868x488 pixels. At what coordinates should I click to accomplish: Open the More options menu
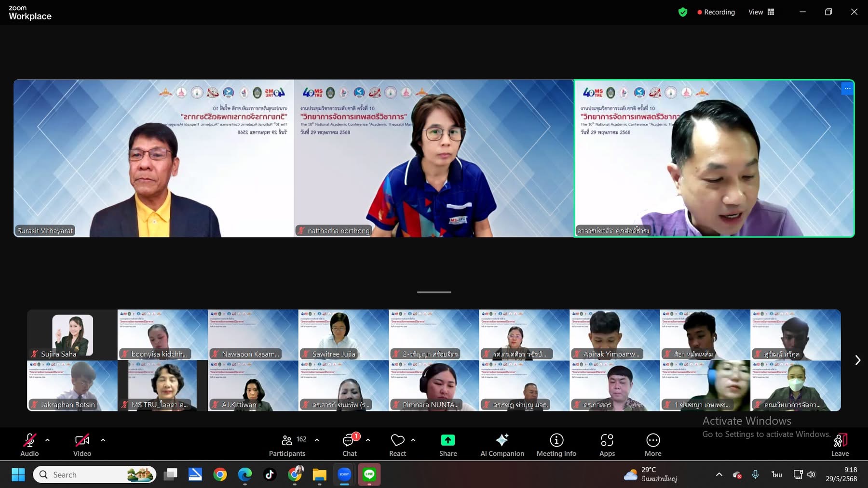point(652,445)
